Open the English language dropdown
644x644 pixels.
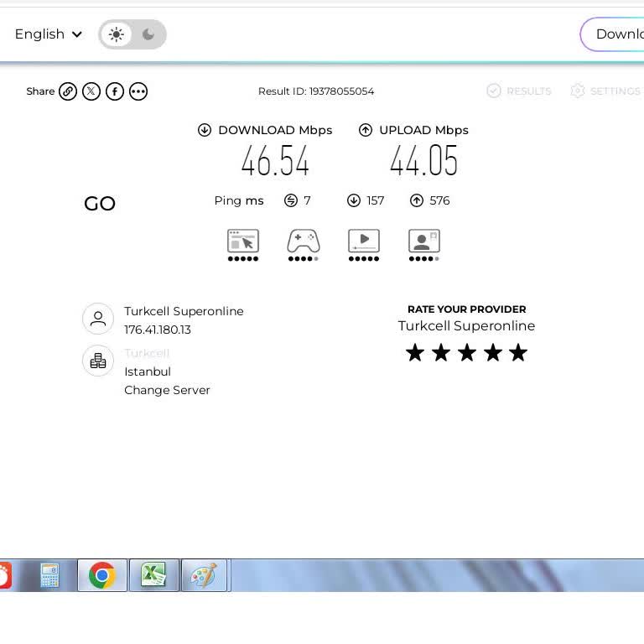point(49,34)
